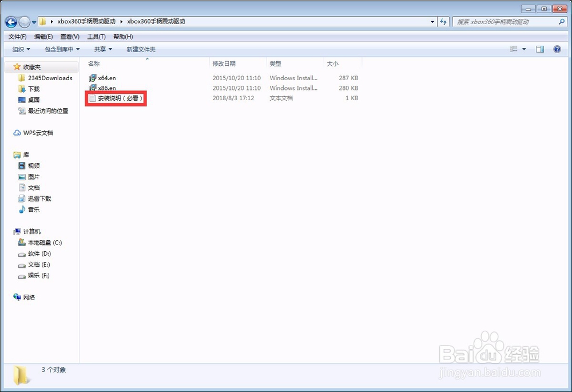Open 本地磁盘 (C:) drive
572x392 pixels.
pos(40,243)
